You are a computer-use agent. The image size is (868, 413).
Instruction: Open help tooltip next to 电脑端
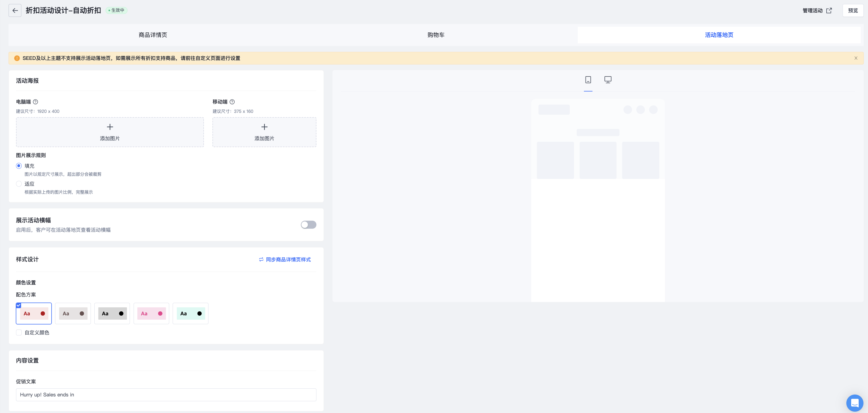coord(35,102)
